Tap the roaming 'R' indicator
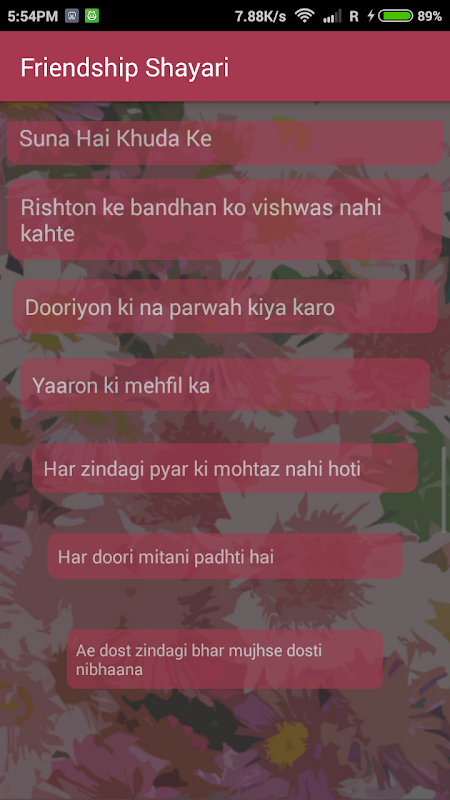This screenshot has height=800, width=450. point(354,16)
